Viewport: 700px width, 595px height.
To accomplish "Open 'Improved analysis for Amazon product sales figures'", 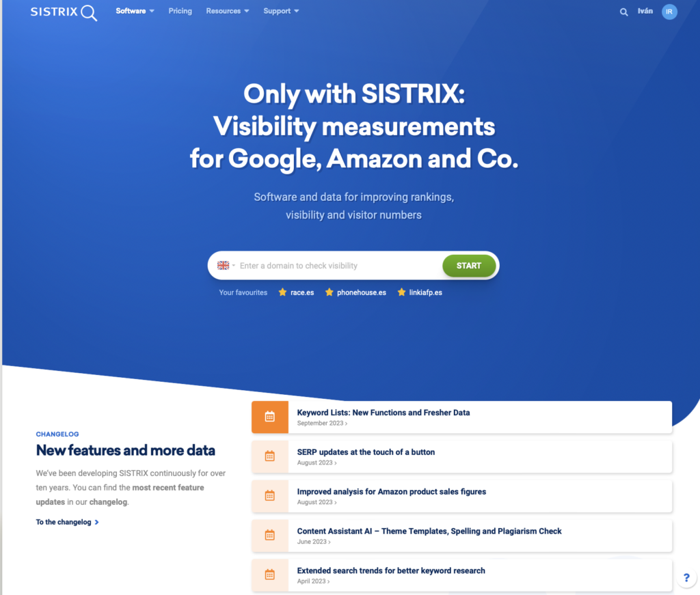I will [392, 492].
